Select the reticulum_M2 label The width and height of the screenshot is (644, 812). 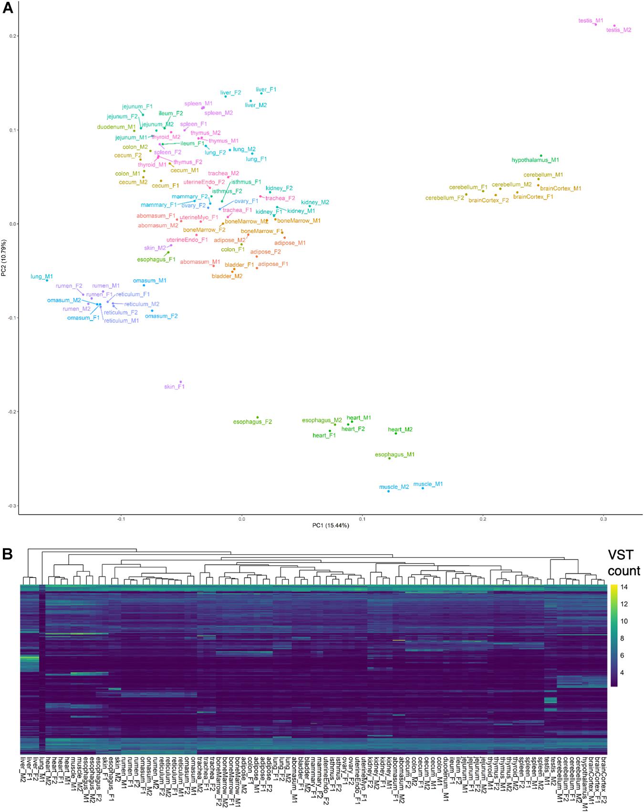[x=142, y=304]
